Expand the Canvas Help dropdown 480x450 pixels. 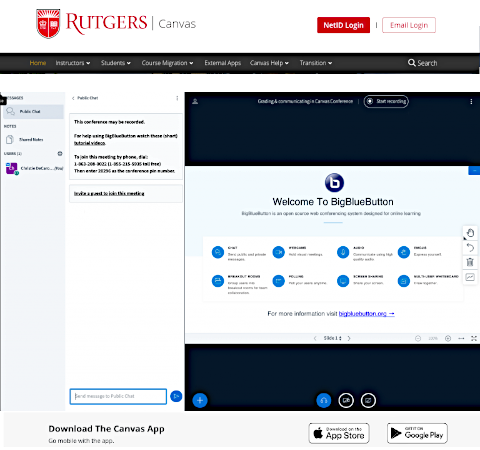(269, 63)
